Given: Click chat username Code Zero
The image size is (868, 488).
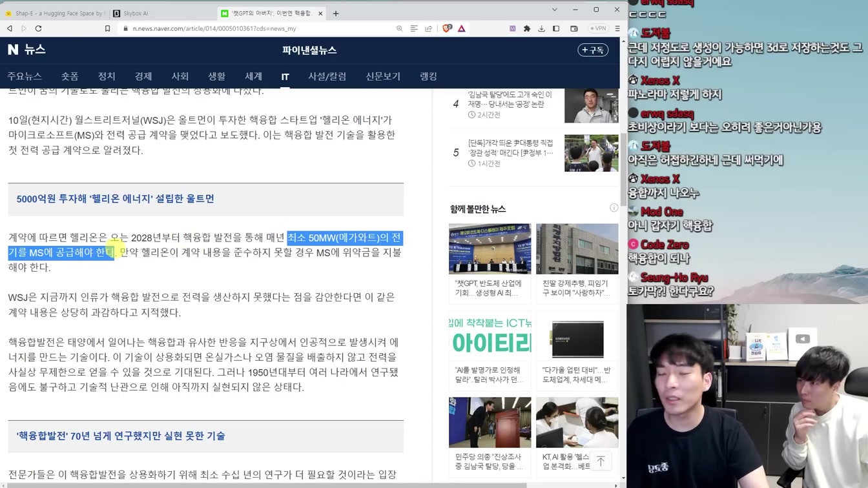Looking at the screenshot, I should tap(664, 245).
